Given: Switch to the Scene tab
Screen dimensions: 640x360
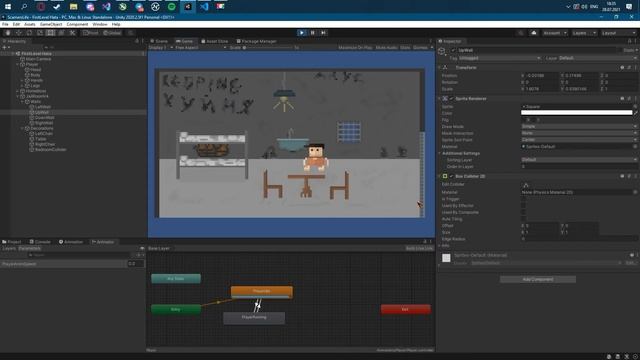Looking at the screenshot, I should coord(159,41).
